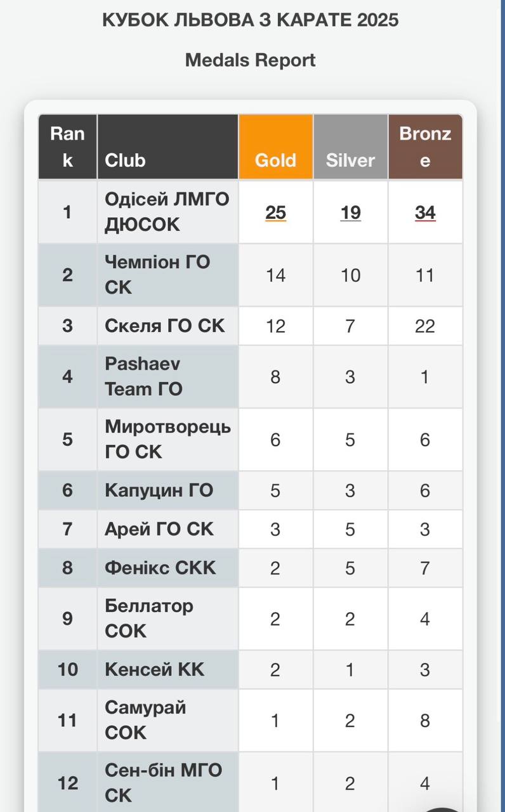The height and width of the screenshot is (812, 505).
Task: Click the Rank column header
Action: click(67, 147)
